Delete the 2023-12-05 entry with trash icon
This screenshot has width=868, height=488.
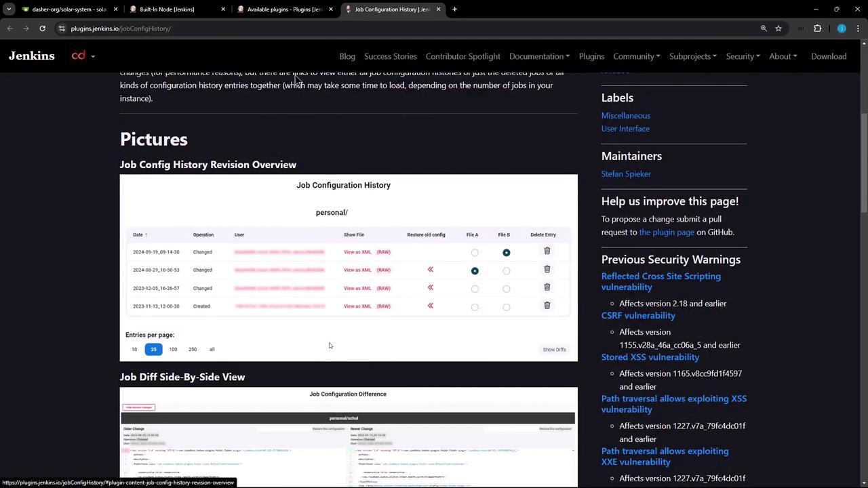[x=547, y=287]
